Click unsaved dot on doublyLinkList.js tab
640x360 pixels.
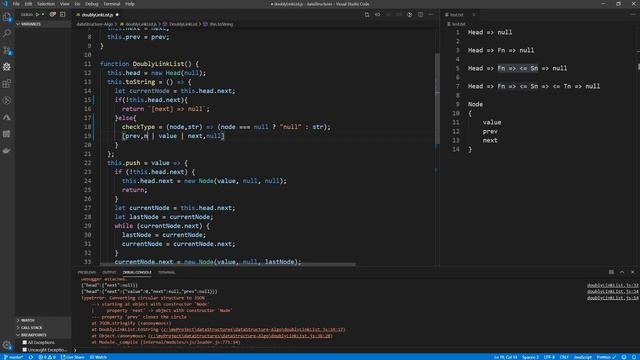(x=117, y=15)
